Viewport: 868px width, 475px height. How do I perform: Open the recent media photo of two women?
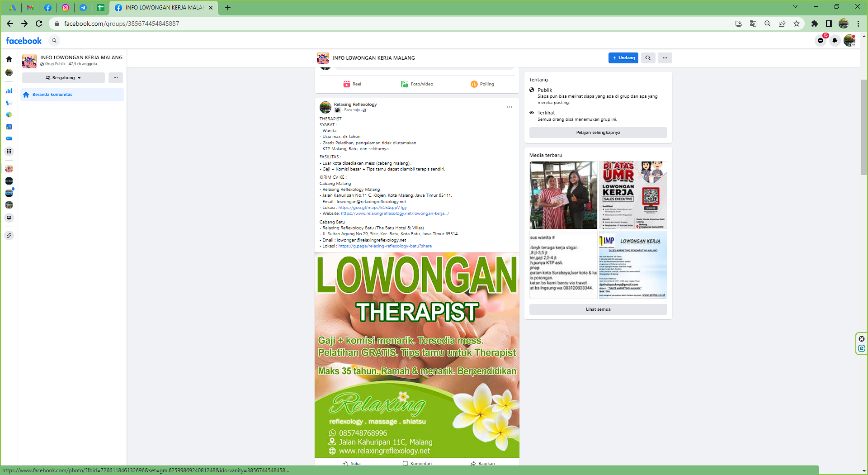(x=564, y=195)
